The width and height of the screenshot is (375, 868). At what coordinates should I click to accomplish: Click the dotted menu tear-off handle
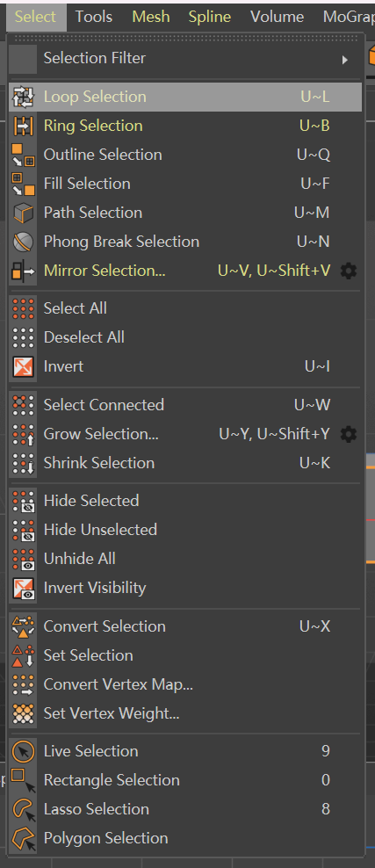point(185,40)
